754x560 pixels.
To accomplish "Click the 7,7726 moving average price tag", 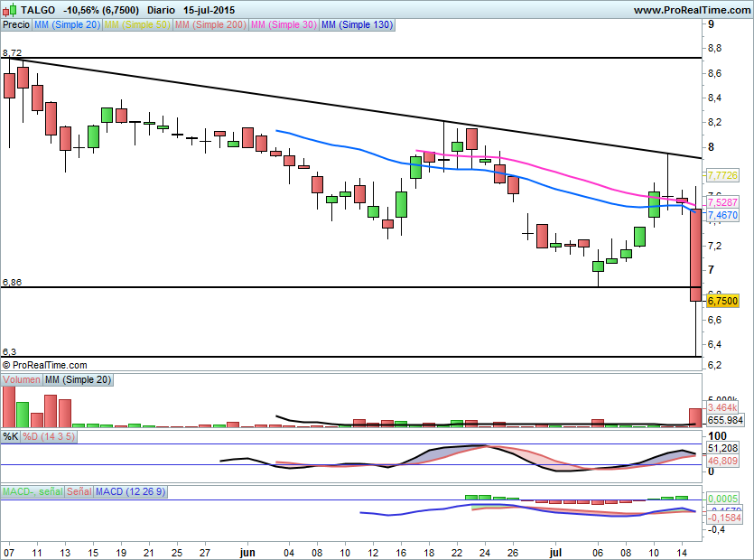I will pyautogui.click(x=722, y=175).
